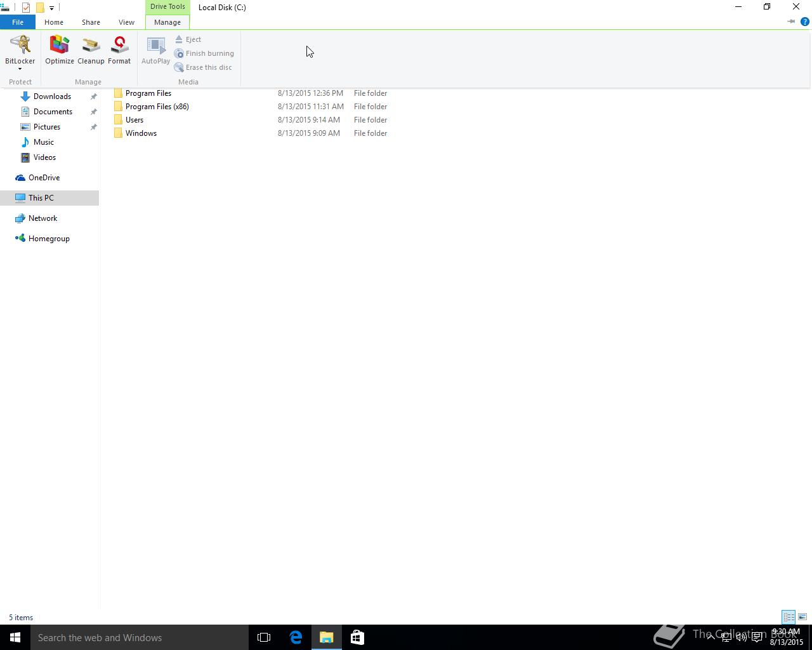The width and height of the screenshot is (812, 650).
Task: Click the date 8/13/2015 12:36 PM
Action: [x=310, y=93]
